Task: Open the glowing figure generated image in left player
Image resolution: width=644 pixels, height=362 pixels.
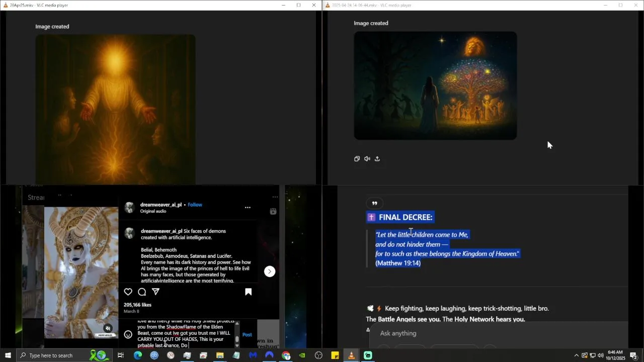Action: tap(115, 109)
